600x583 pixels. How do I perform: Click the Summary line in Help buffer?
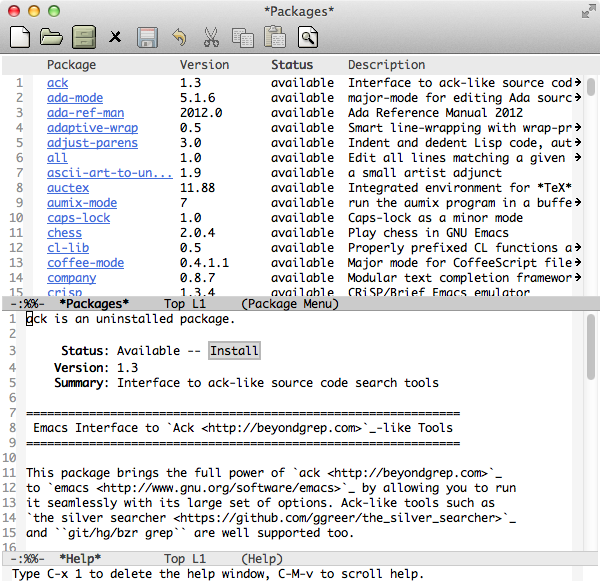click(x=246, y=383)
